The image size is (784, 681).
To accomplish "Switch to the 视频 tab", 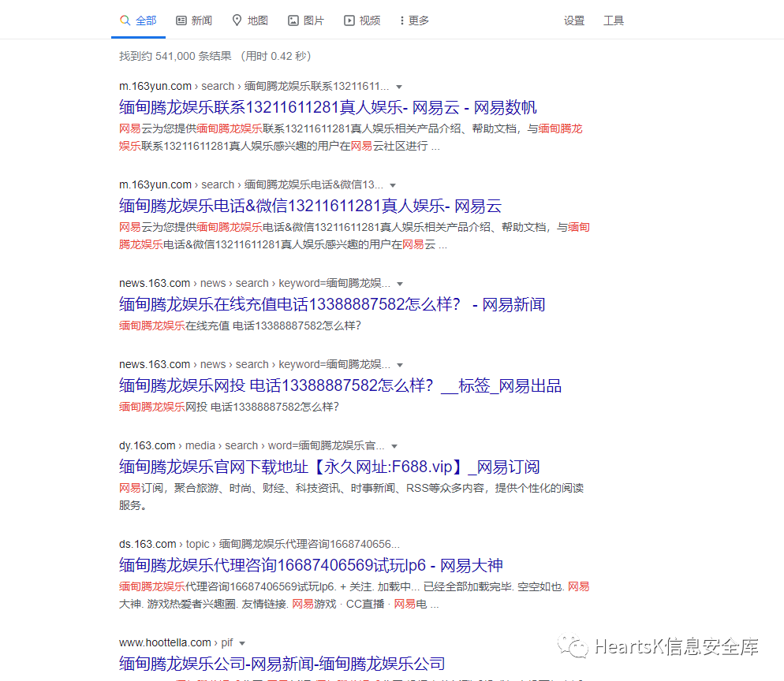I will coord(363,20).
